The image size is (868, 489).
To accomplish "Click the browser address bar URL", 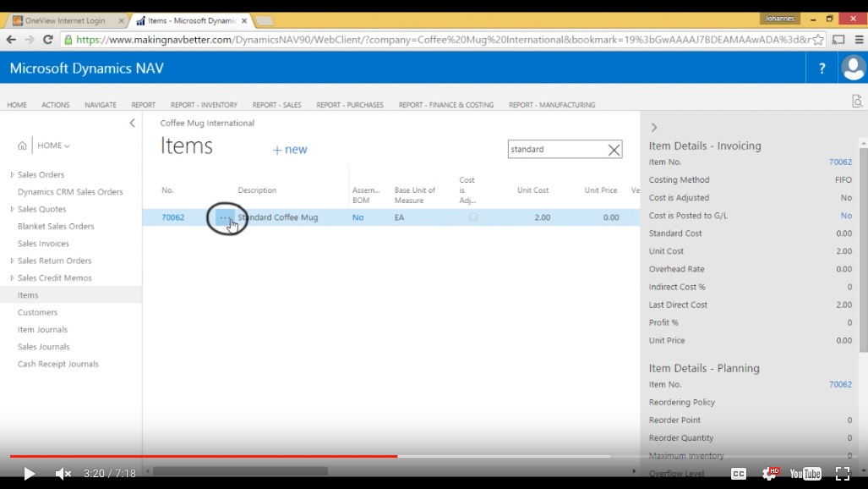I will tap(443, 40).
